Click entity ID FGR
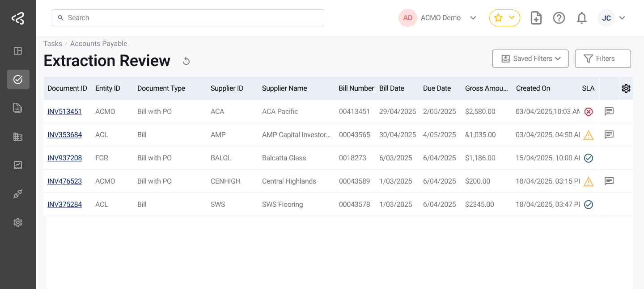Viewport: 644px width, 289px height. pos(102,158)
